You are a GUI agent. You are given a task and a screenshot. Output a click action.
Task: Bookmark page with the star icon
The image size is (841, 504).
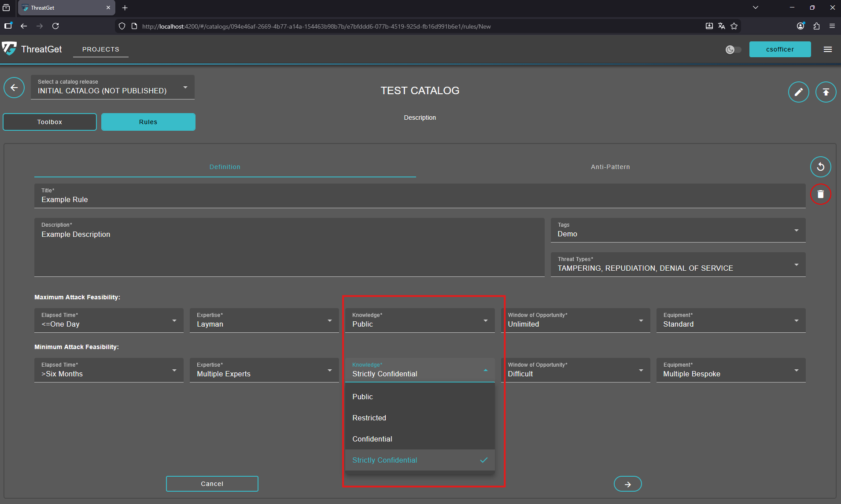point(734,26)
